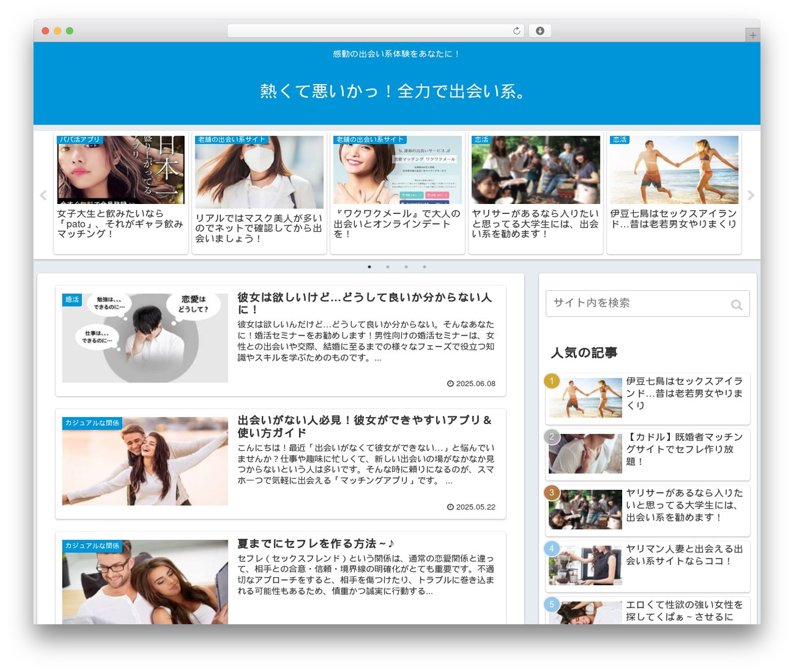Click the download icon in browser toolbar

540,31
